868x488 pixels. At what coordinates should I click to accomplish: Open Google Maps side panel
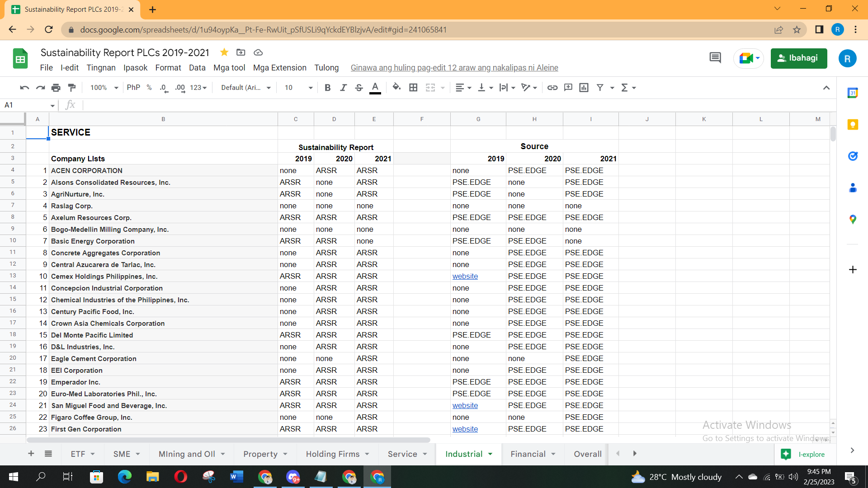(853, 219)
